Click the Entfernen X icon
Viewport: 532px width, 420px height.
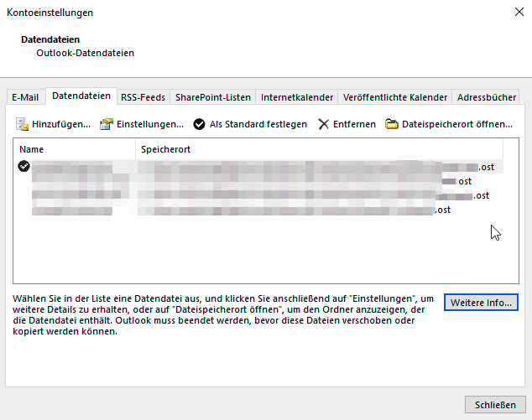(x=324, y=124)
